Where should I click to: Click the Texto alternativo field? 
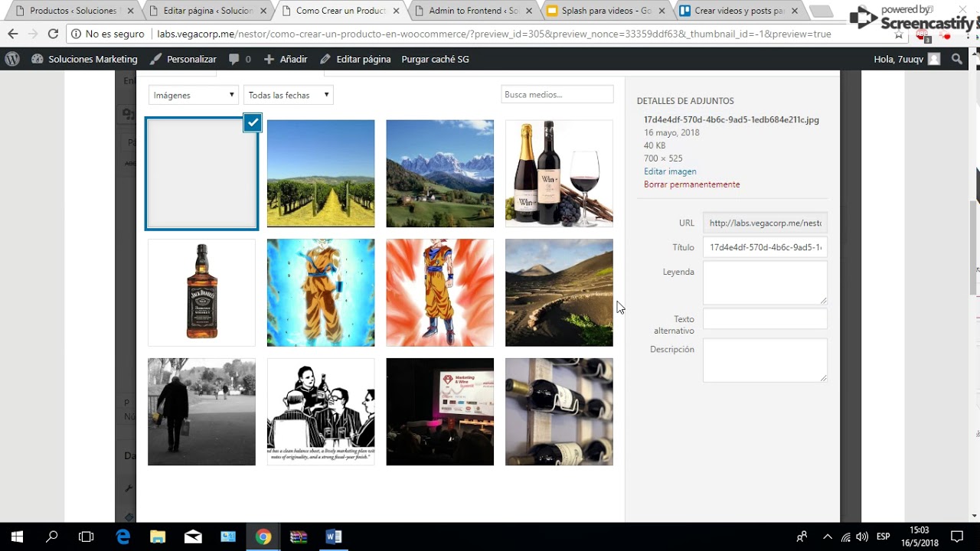point(765,319)
